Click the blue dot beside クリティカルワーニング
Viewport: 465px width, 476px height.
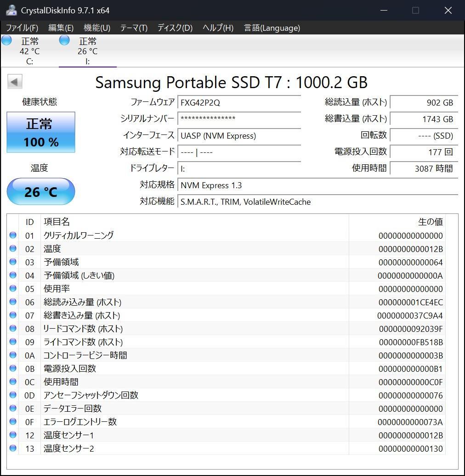tap(13, 235)
